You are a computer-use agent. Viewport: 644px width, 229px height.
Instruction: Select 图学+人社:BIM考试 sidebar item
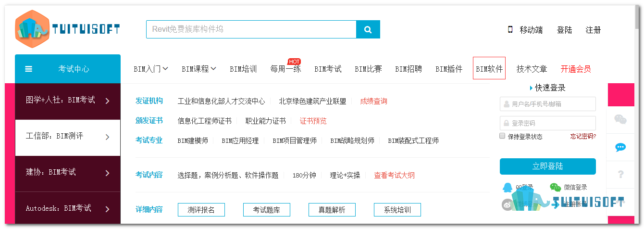(68, 101)
